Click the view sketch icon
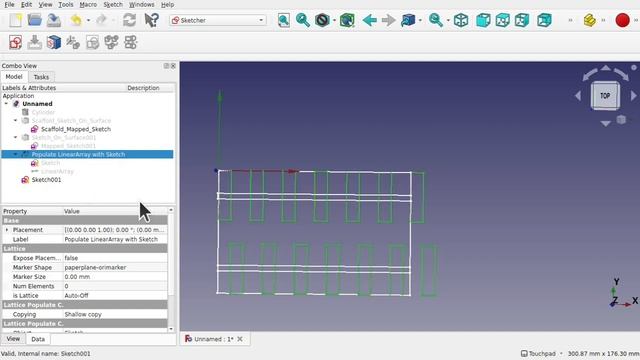Image resolution: width=640 pixels, height=360 pixels. tap(53, 42)
